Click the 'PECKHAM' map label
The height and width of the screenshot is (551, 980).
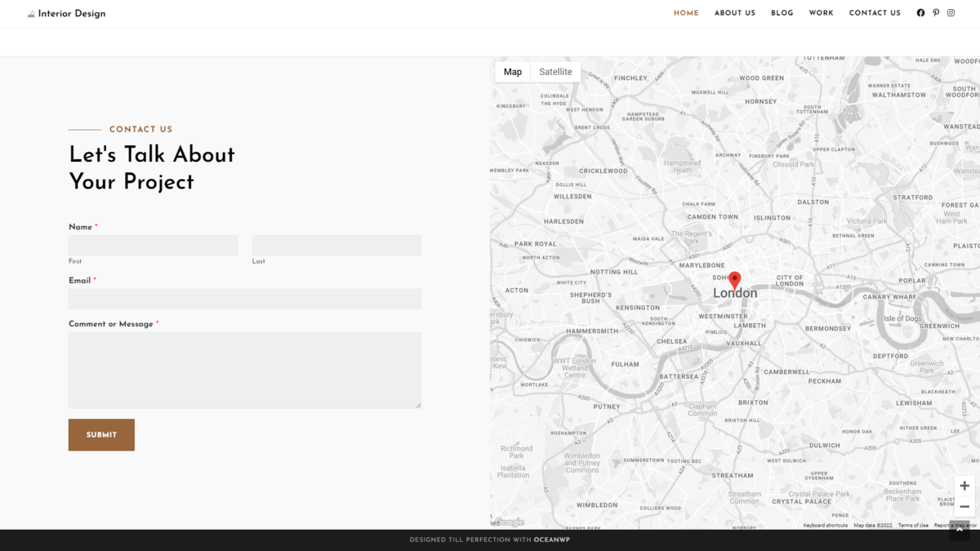(x=825, y=381)
